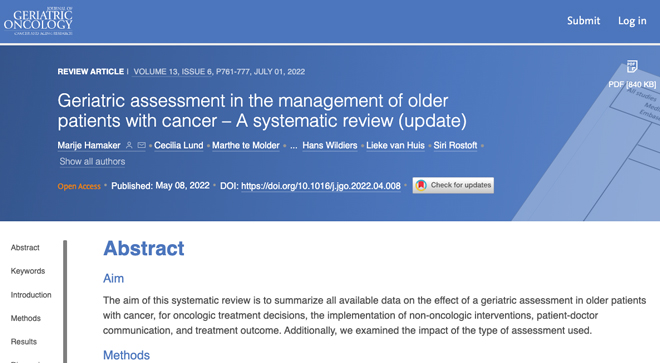This screenshot has width=660, height=363.
Task: Open Volume 13, Issue 6 link
Action: point(173,72)
